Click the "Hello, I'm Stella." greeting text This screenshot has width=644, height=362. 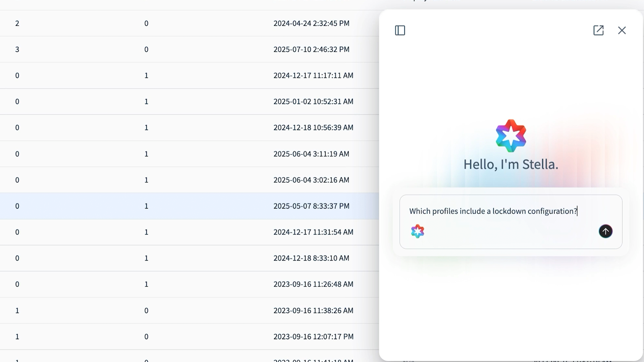(x=511, y=165)
